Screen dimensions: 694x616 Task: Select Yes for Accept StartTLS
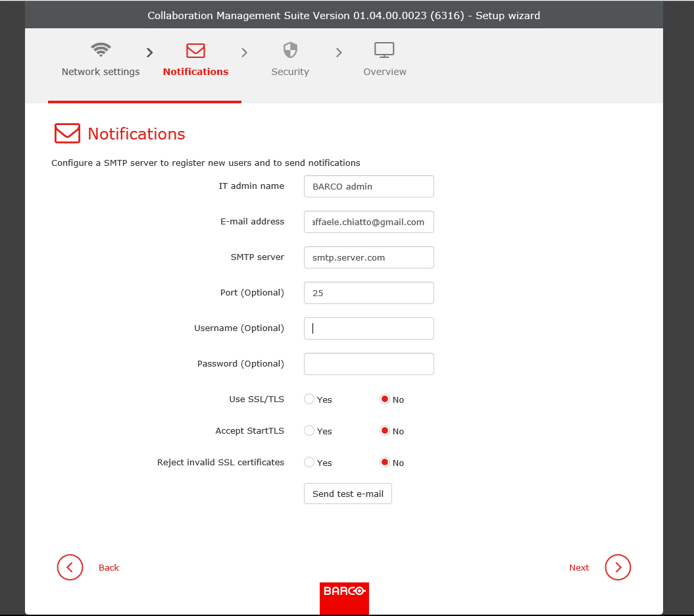tap(309, 430)
